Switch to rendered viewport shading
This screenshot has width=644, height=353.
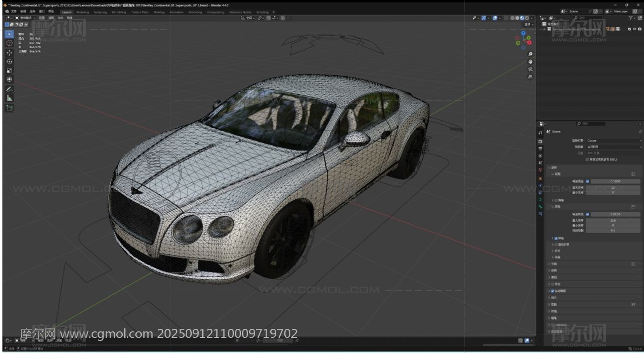526,18
